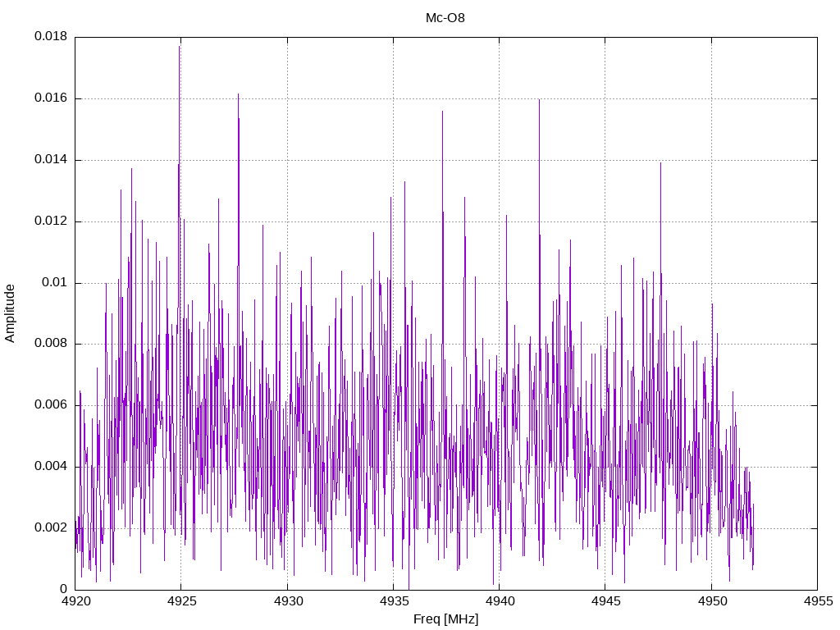The height and width of the screenshot is (630, 840).
Task: Click the 0.01 y-axis tick label
Action: (x=55, y=282)
